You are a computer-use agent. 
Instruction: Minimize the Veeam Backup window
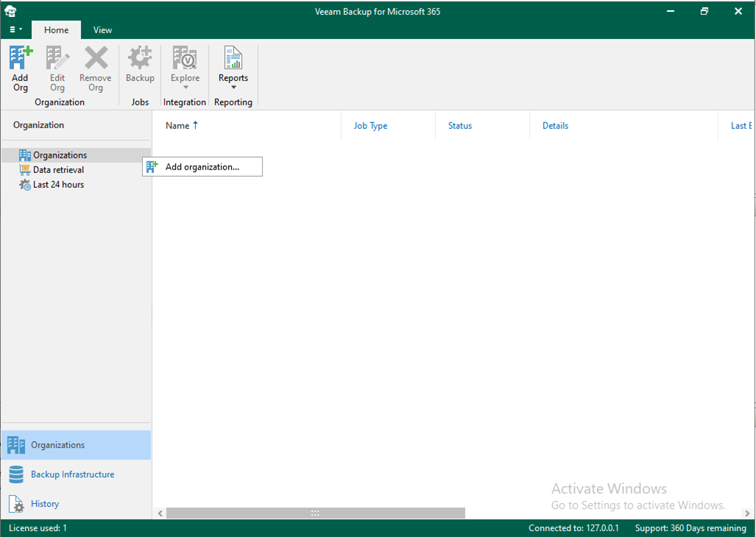point(671,11)
